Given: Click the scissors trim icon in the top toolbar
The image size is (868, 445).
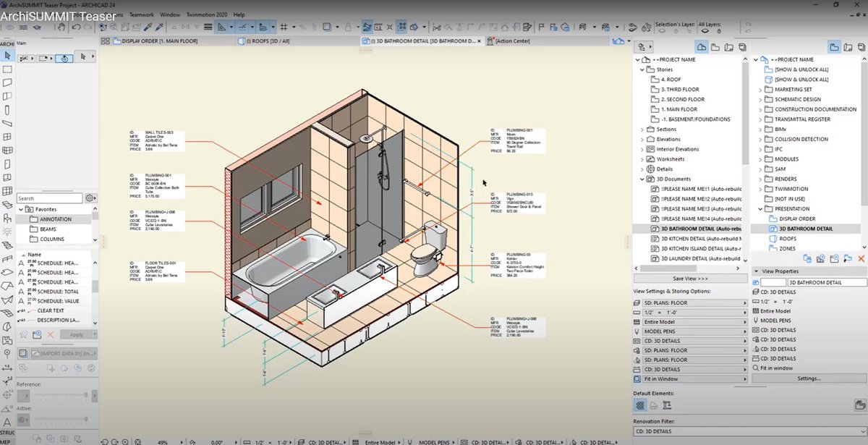Looking at the screenshot, I should pyautogui.click(x=242, y=26).
